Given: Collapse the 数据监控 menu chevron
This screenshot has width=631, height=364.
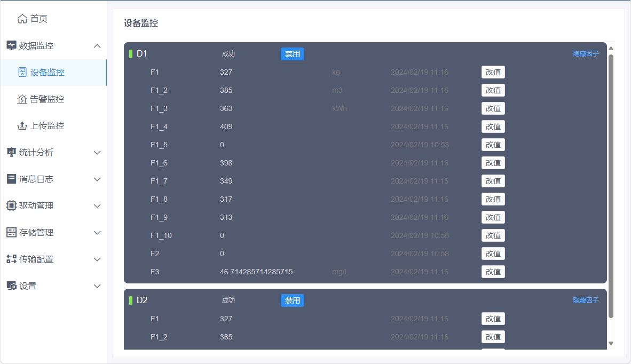Looking at the screenshot, I should tap(97, 46).
